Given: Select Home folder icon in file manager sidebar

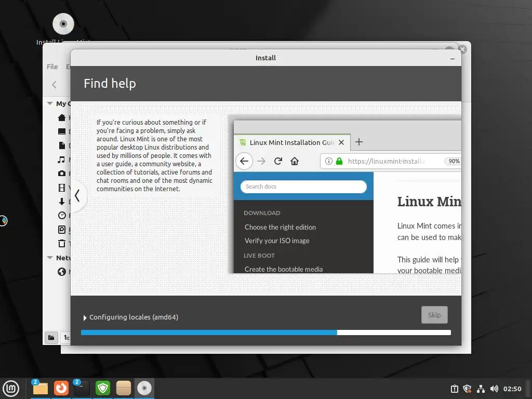Looking at the screenshot, I should tap(62, 117).
